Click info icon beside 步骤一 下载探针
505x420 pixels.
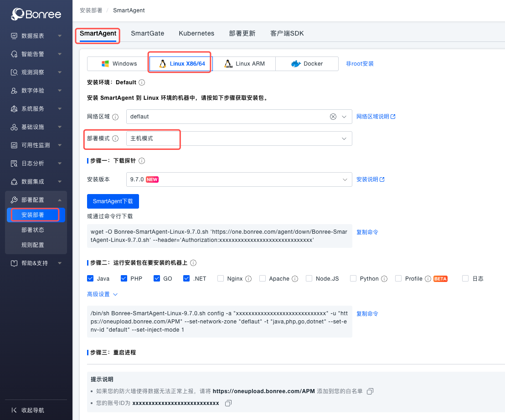click(142, 161)
